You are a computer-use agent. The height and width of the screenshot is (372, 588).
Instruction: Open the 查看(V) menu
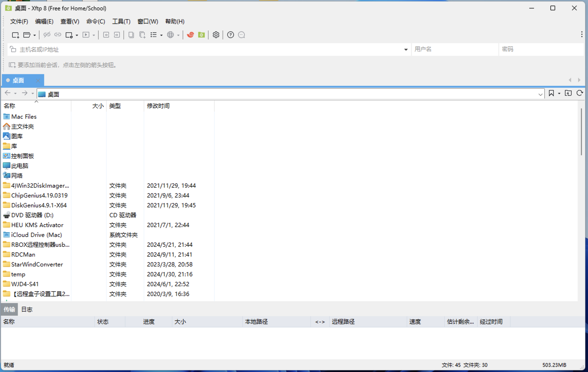(70, 22)
